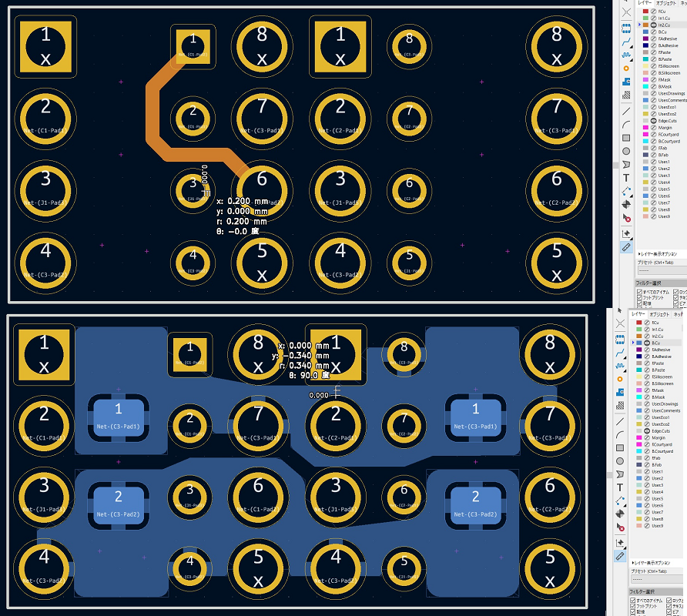Choose tune length tool in upper window

click(x=626, y=55)
